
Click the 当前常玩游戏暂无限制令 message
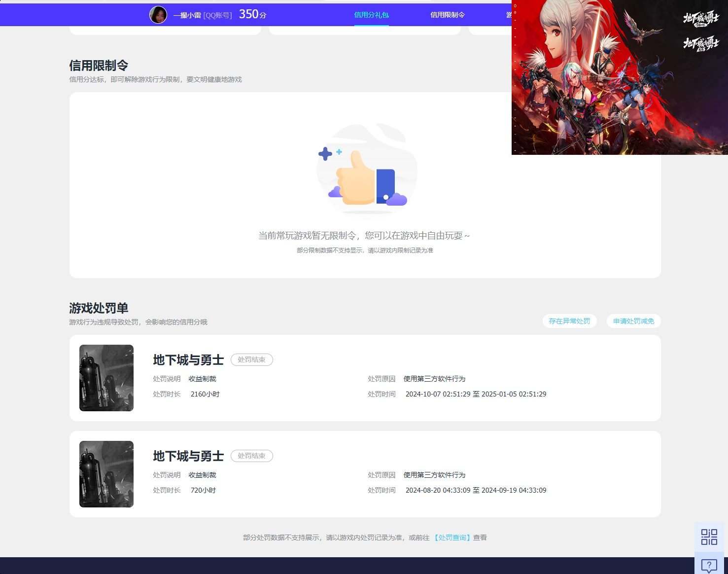(364, 236)
